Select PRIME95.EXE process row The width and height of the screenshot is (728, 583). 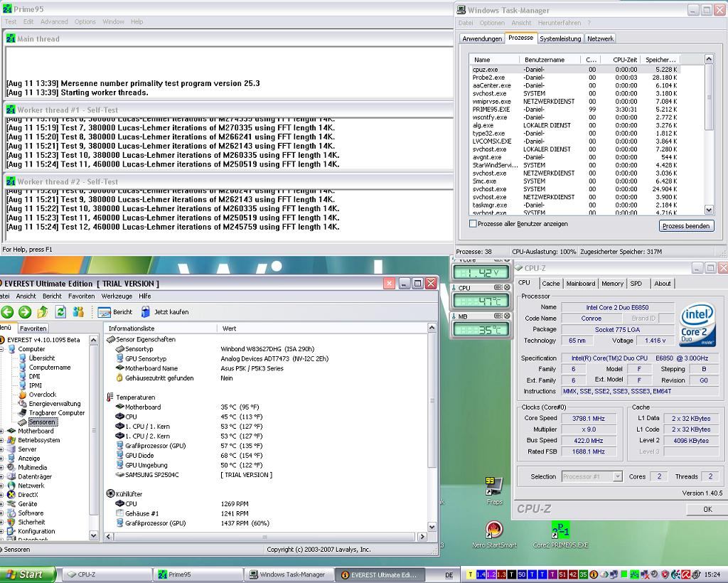click(x=575, y=109)
